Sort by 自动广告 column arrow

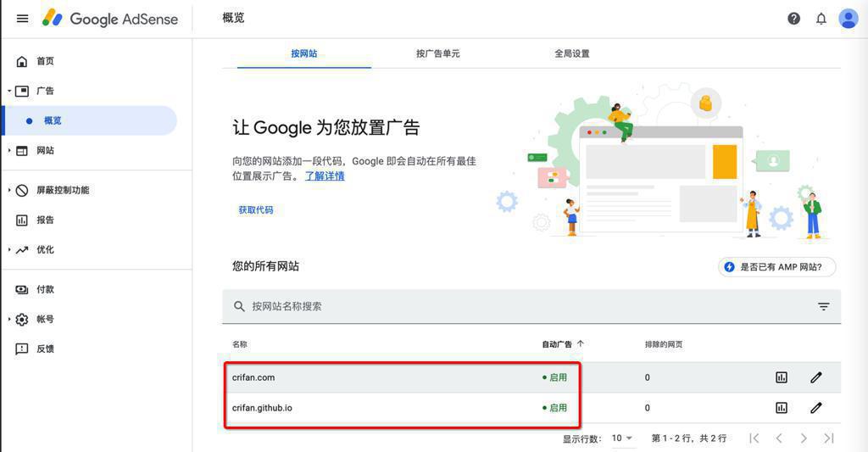[x=580, y=344]
